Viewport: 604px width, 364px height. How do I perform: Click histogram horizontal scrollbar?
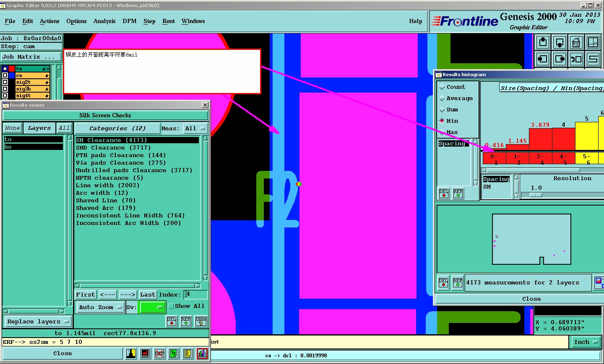pos(542,170)
